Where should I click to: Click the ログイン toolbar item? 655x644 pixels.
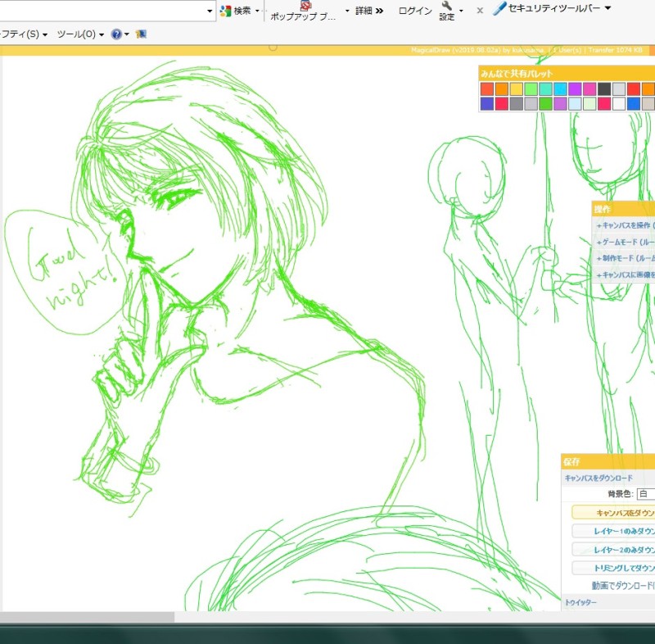415,11
